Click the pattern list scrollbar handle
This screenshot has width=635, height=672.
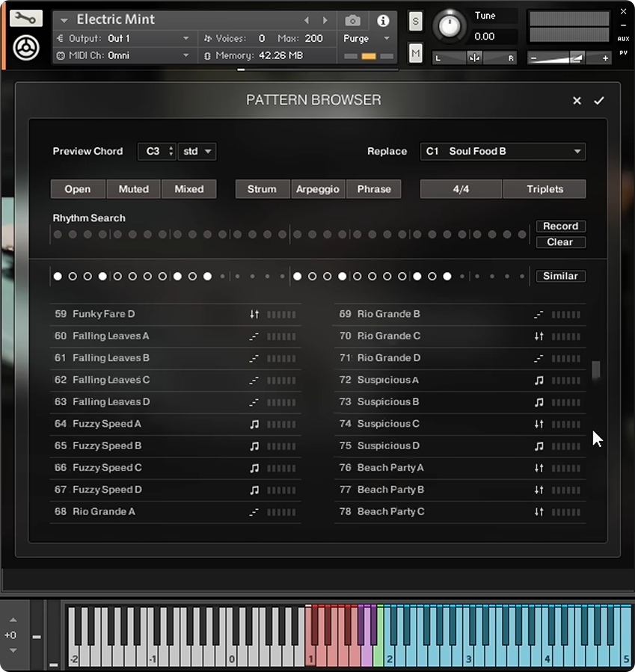coord(596,370)
